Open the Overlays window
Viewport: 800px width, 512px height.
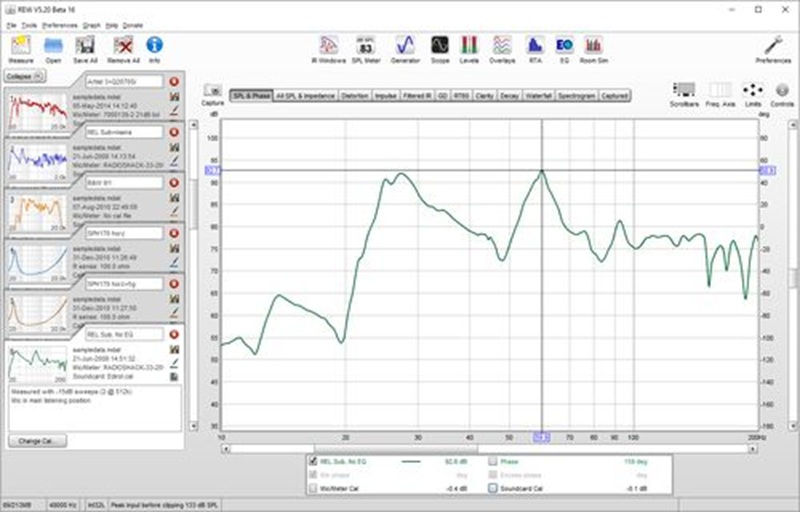[503, 49]
